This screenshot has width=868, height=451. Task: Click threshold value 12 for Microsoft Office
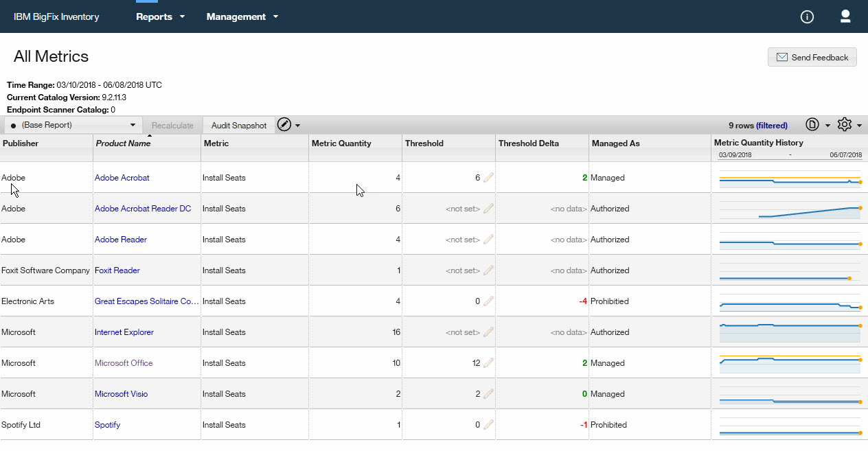click(476, 363)
